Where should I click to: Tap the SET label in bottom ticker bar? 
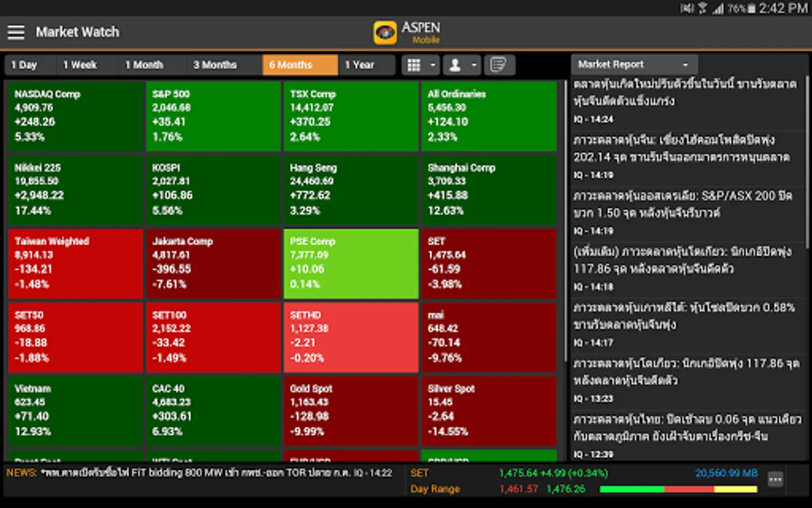point(420,473)
